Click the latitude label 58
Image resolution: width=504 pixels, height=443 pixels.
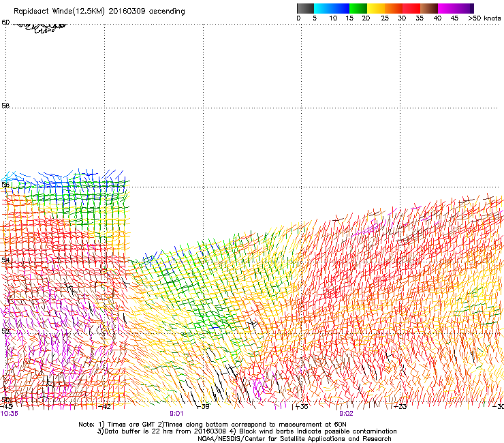point(5,106)
